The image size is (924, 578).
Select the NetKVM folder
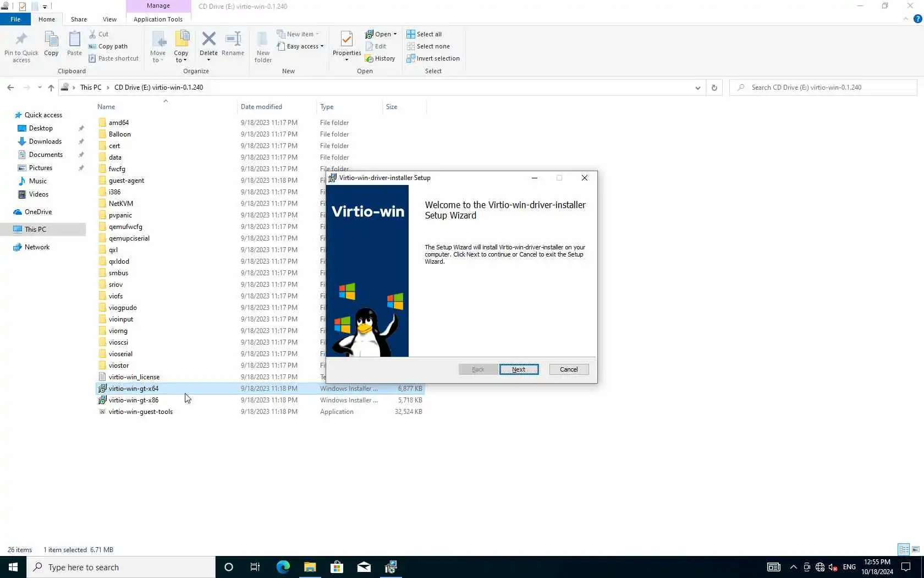pyautogui.click(x=120, y=204)
